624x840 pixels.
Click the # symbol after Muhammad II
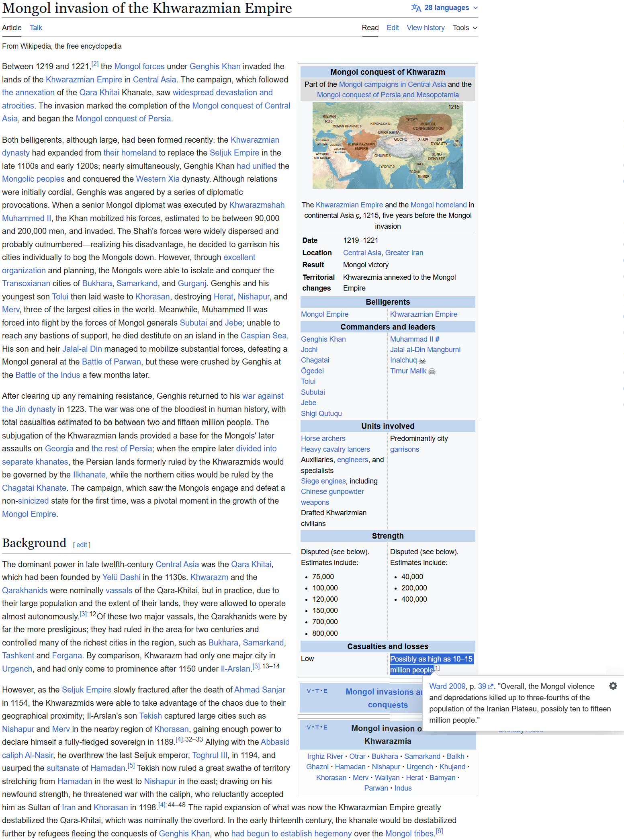click(x=438, y=339)
